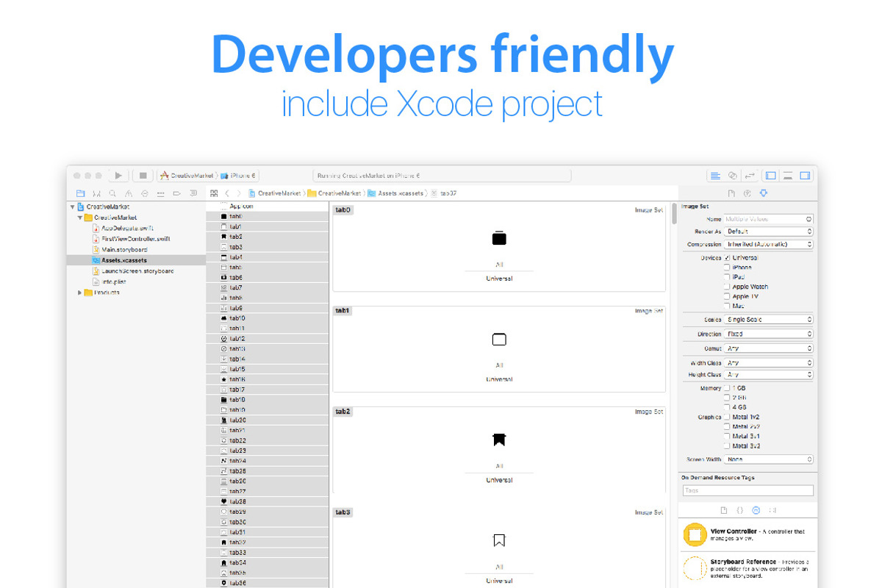882x588 pixels.
Task: Show the Attributes inspector icon
Action: click(764, 193)
